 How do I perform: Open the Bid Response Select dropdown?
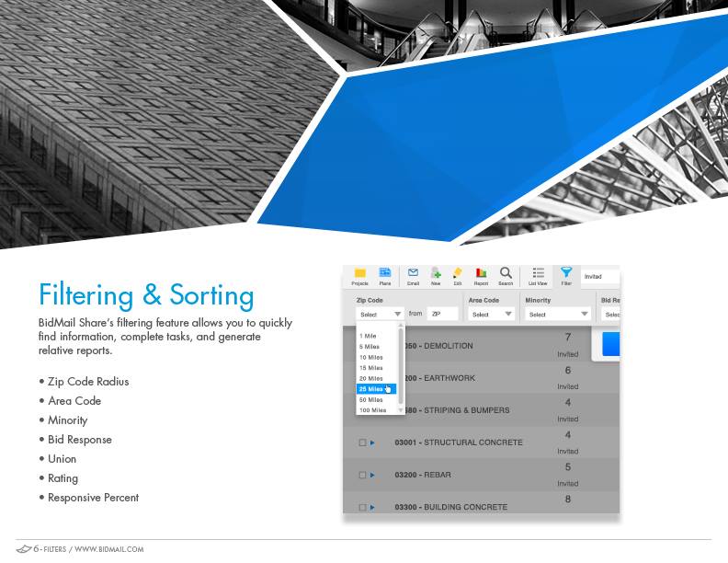(610, 315)
